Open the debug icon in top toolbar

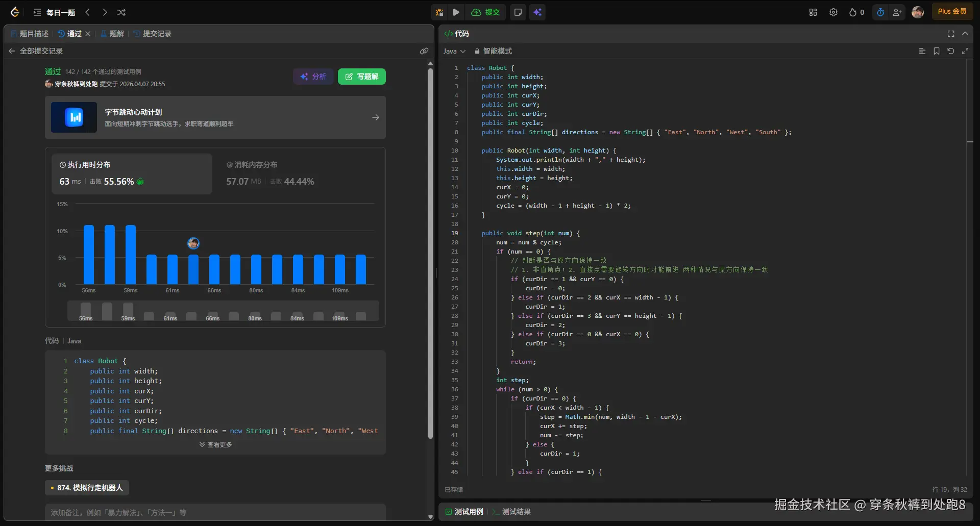click(x=439, y=12)
